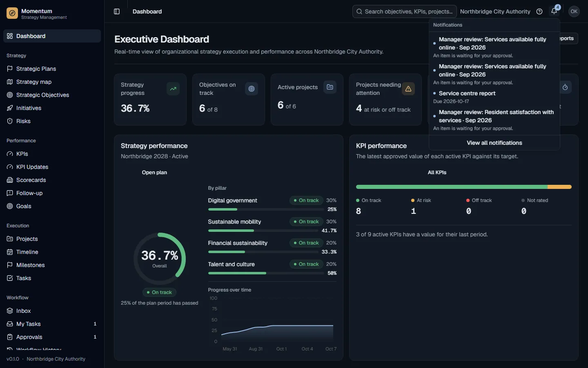Open the OK user avatar menu
This screenshot has width=588, height=368.
click(574, 11)
